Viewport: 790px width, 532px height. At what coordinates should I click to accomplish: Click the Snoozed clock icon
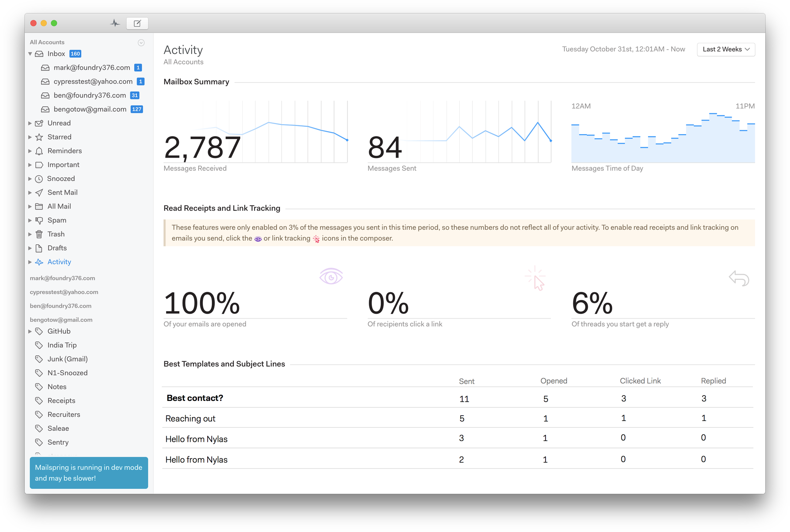[39, 179]
